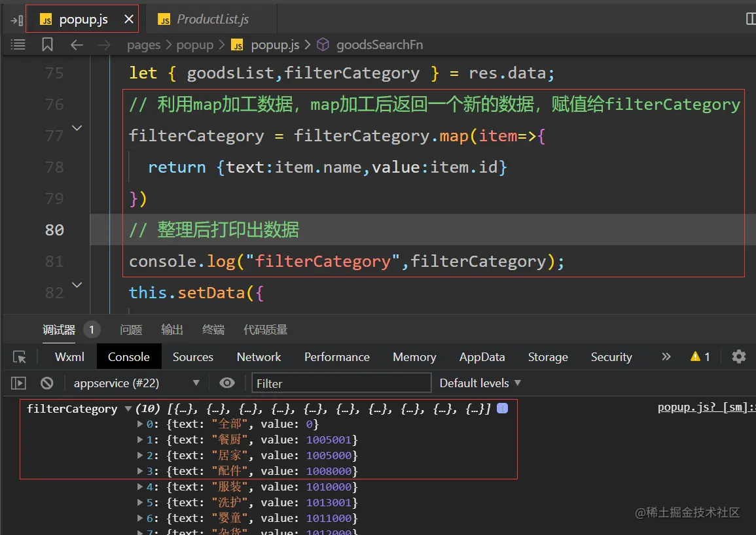The width and height of the screenshot is (756, 535).
Task: Select the pages breadcrumb segment
Action: (144, 45)
